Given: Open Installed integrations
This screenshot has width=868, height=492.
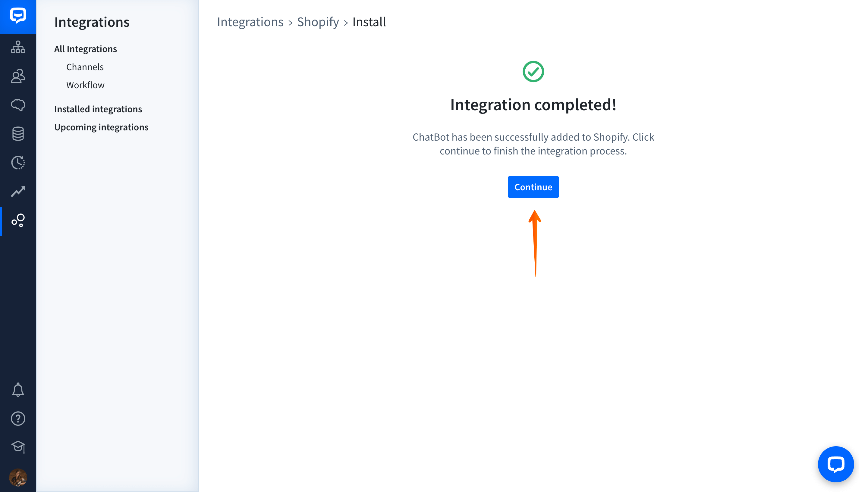Looking at the screenshot, I should coord(98,109).
